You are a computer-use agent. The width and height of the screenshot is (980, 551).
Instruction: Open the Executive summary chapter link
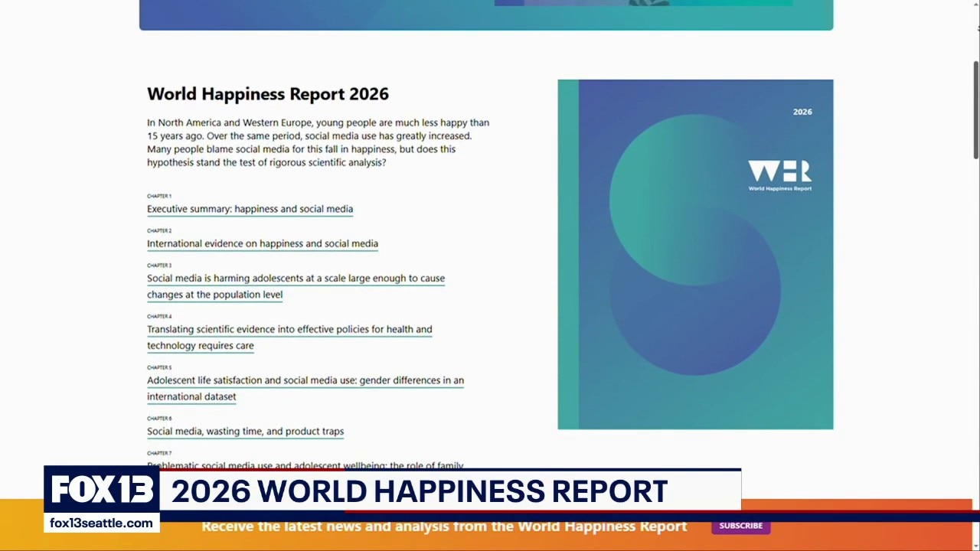click(x=250, y=209)
